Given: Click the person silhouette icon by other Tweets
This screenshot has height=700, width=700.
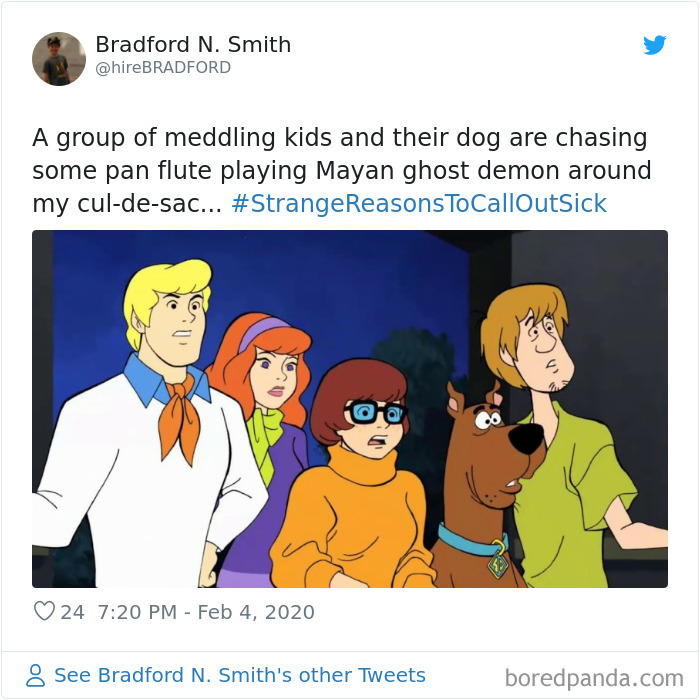Looking at the screenshot, I should tap(35, 675).
